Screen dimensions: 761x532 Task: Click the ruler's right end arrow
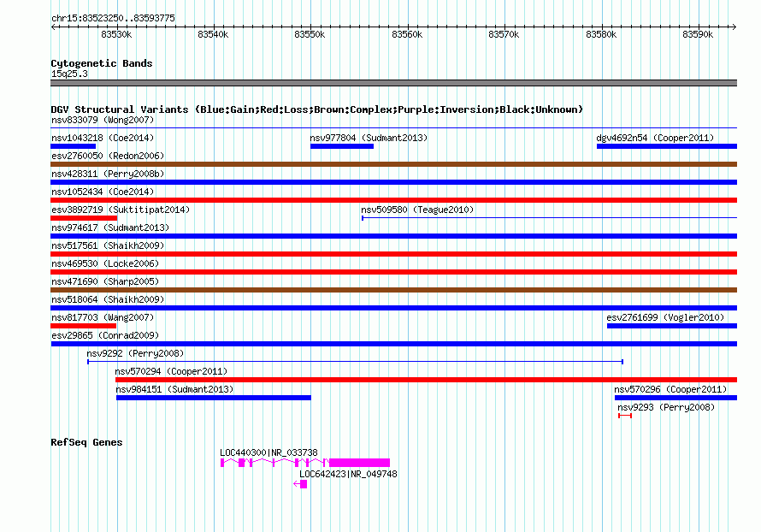(x=734, y=27)
